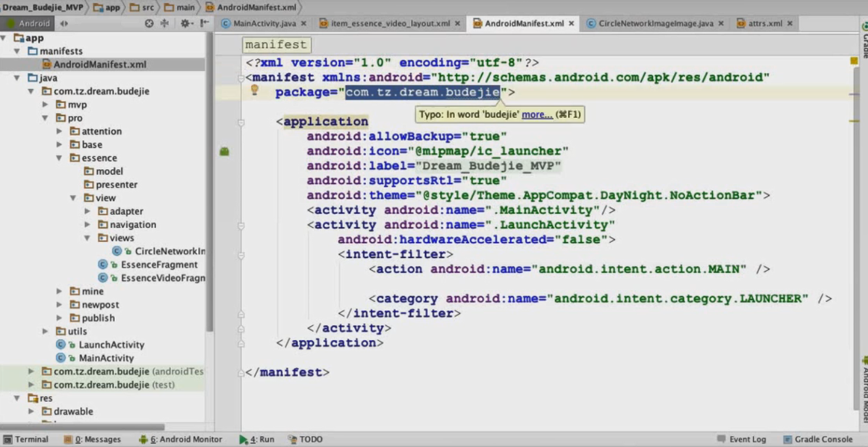The height and width of the screenshot is (447, 868).
Task: Expand the navigation package
Action: click(87, 225)
